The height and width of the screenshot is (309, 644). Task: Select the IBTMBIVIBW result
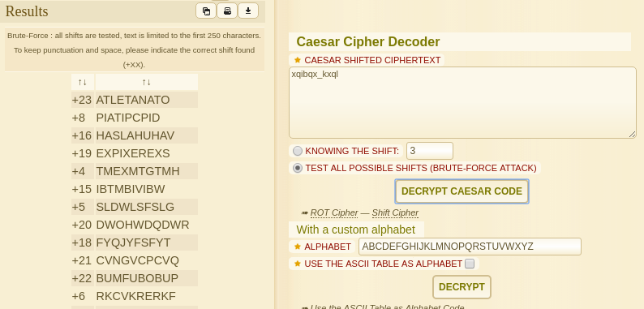pyautogui.click(x=131, y=189)
